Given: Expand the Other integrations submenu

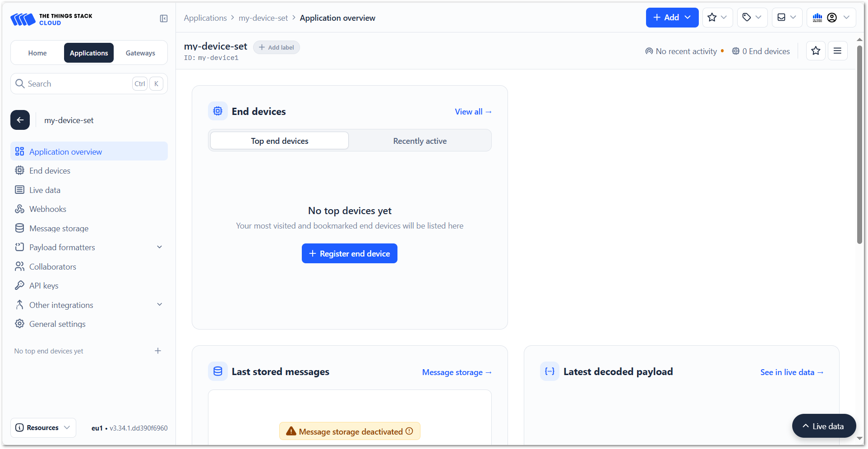Looking at the screenshot, I should [x=159, y=305].
